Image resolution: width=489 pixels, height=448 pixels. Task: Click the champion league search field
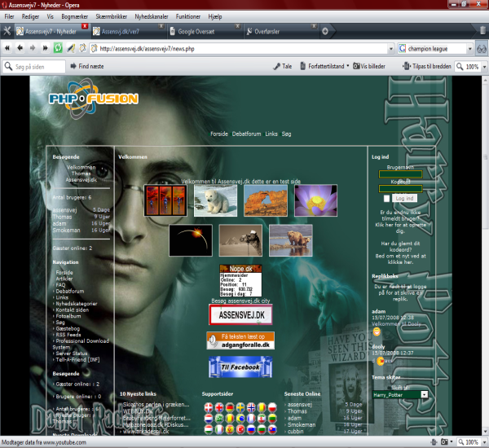pyautogui.click(x=436, y=49)
